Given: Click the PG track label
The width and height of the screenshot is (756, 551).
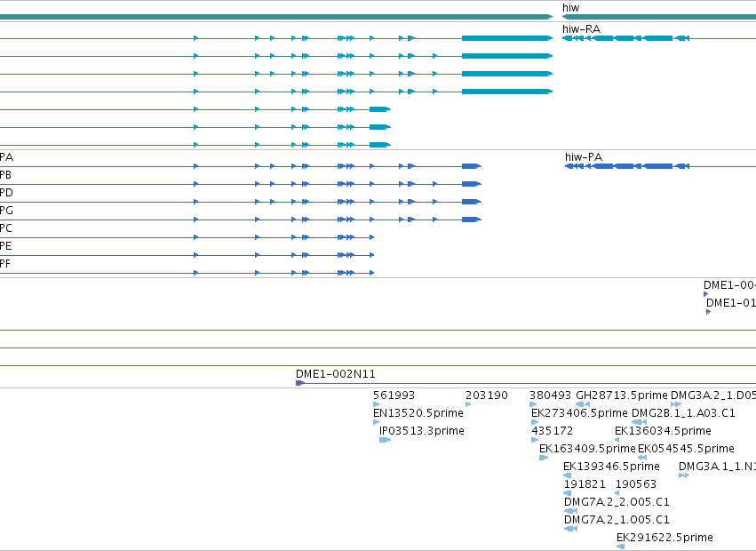Looking at the screenshot, I should 6,211.
